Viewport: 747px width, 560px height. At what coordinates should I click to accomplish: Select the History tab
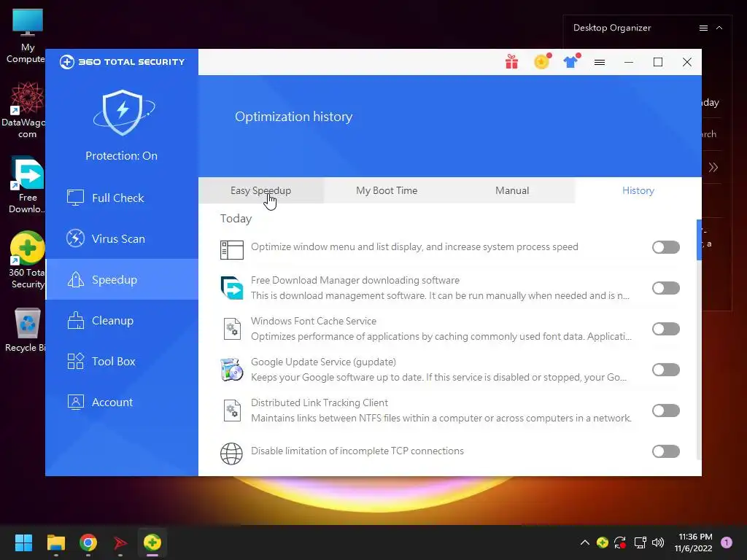tap(638, 190)
